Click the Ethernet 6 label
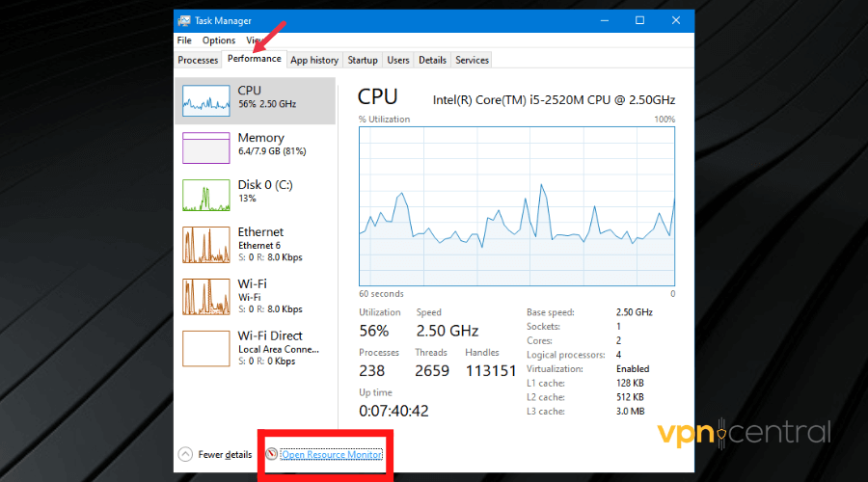The width and height of the screenshot is (868, 482). coord(259,245)
